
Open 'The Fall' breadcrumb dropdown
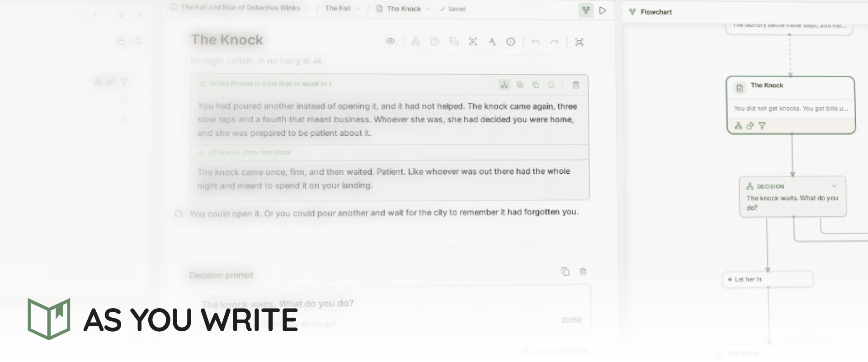(342, 8)
